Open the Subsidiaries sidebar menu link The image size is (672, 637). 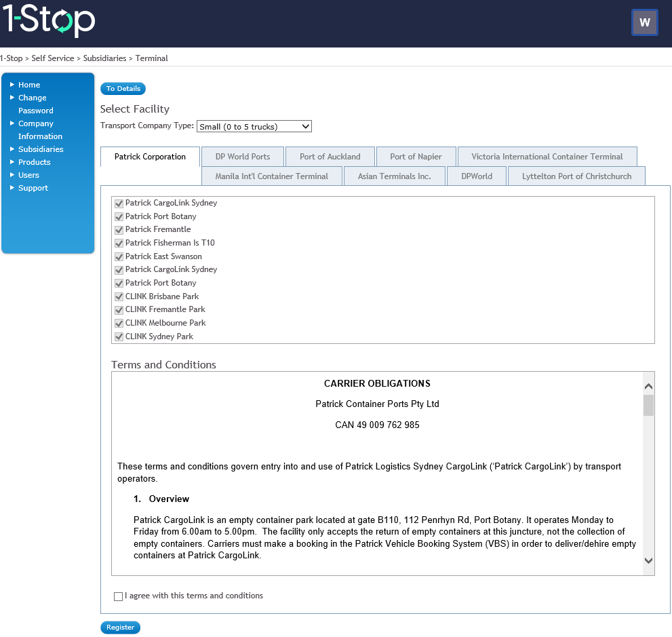[41, 149]
